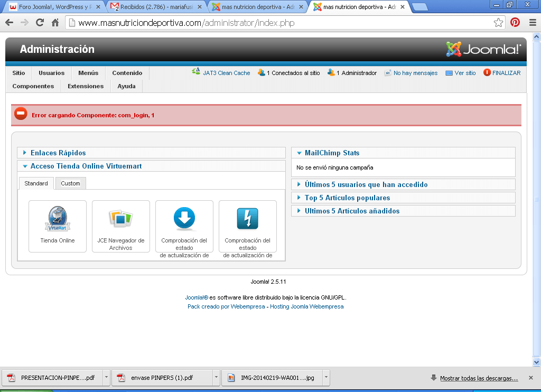
Task: Click the Pinterest extension icon
Action: [515, 23]
